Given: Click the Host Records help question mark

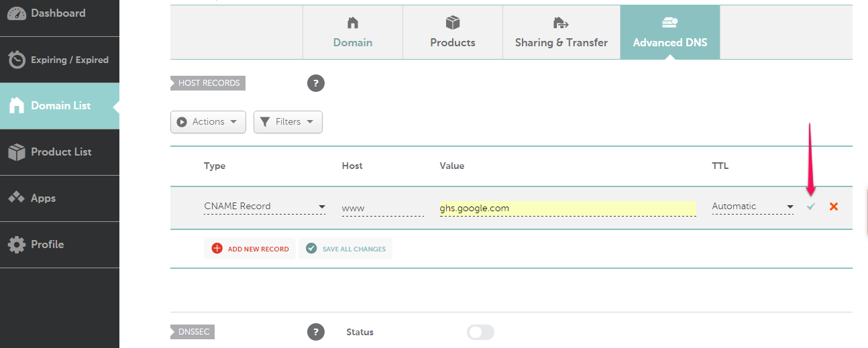Looking at the screenshot, I should click(316, 83).
